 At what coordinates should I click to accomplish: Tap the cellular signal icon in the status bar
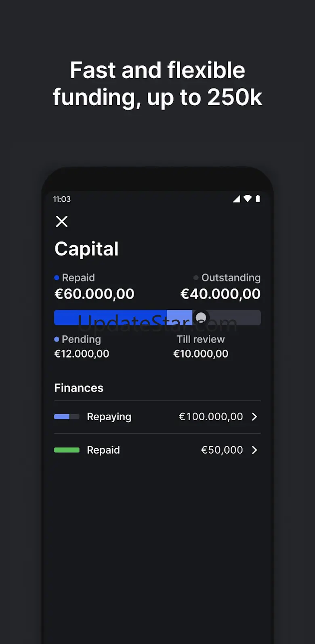tap(236, 199)
